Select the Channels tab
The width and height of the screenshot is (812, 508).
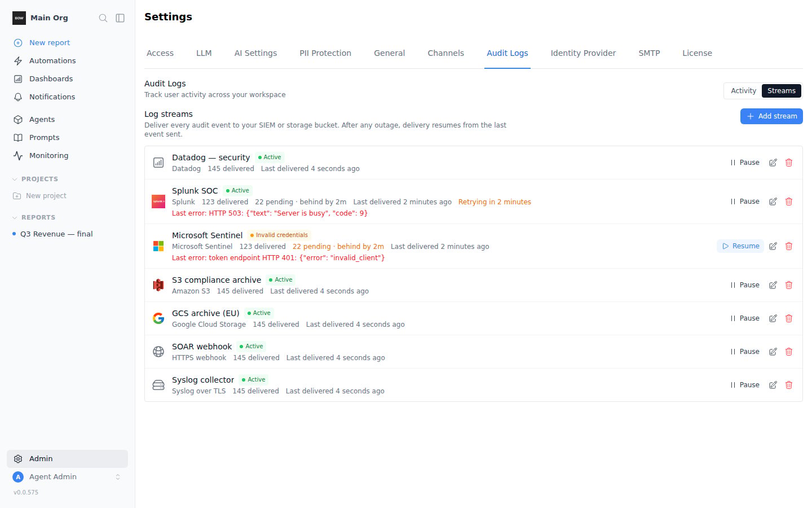[x=445, y=53]
